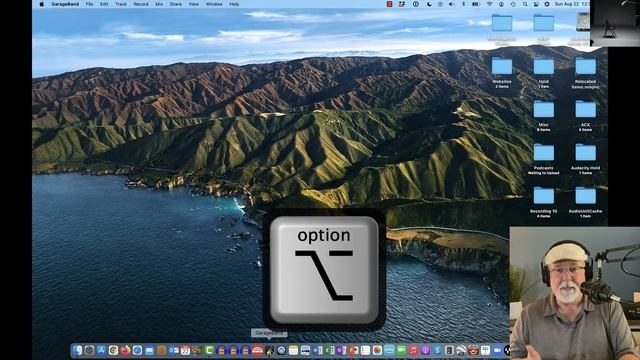Image resolution: width=640 pixels, height=360 pixels.
Task: Launch Skype from the Dock
Action: (437, 350)
